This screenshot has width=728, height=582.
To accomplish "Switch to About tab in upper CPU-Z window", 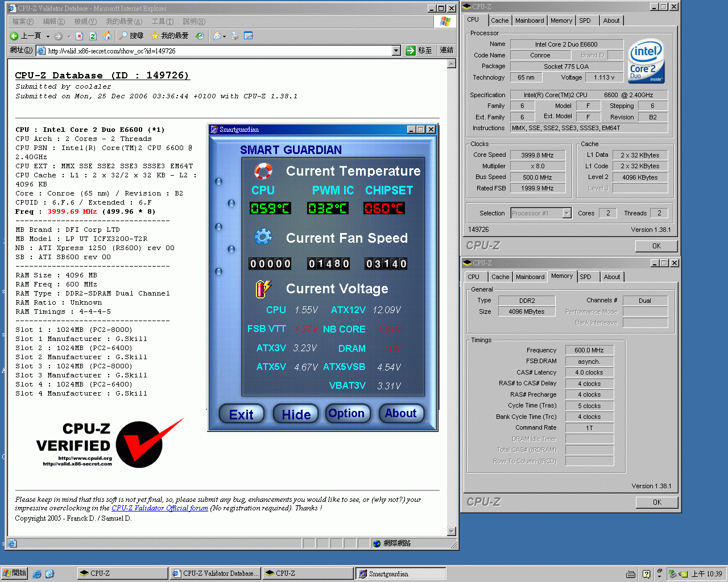I will pyautogui.click(x=611, y=20).
